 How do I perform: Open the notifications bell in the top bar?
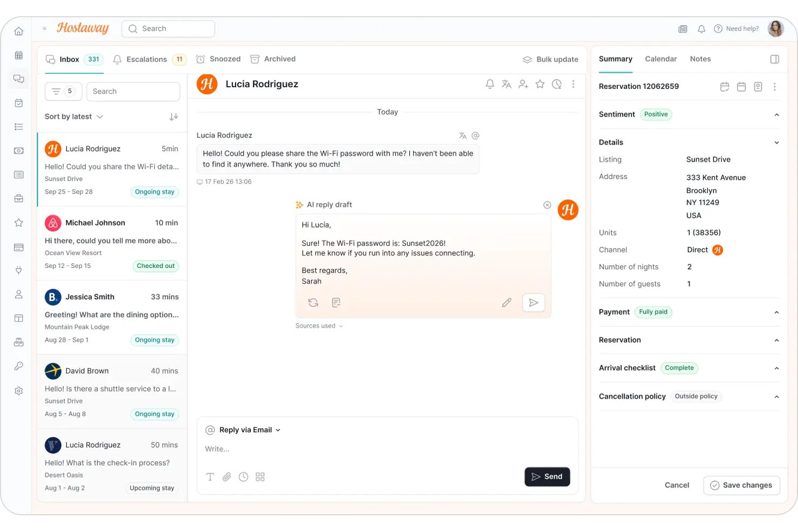click(701, 29)
